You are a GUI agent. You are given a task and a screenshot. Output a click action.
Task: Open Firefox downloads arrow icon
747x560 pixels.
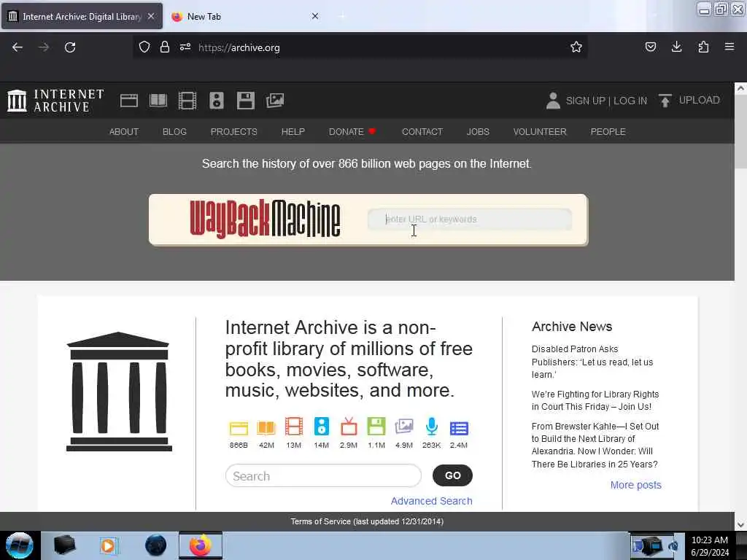[676, 47]
